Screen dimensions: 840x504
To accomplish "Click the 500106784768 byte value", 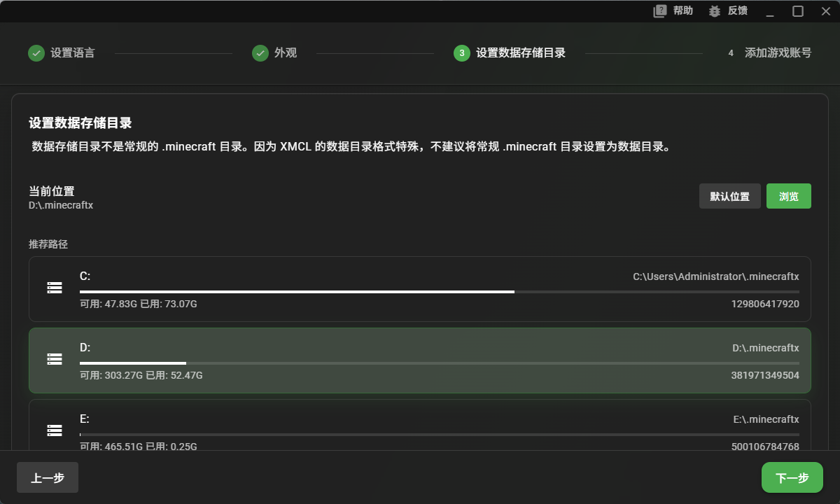I will pos(765,446).
